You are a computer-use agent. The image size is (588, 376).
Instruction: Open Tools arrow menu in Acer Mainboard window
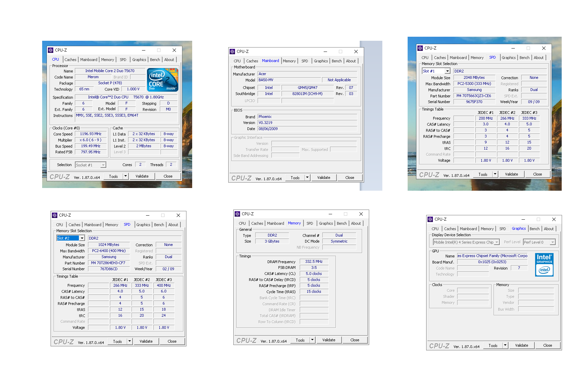click(x=307, y=178)
